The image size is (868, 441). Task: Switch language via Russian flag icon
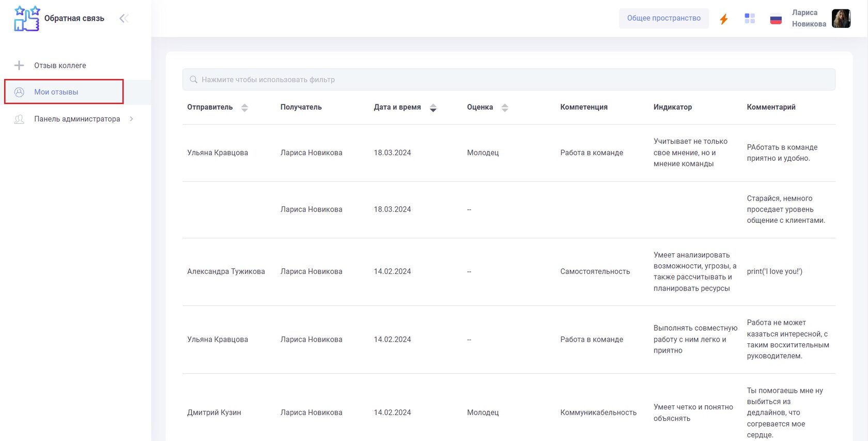pyautogui.click(x=776, y=19)
